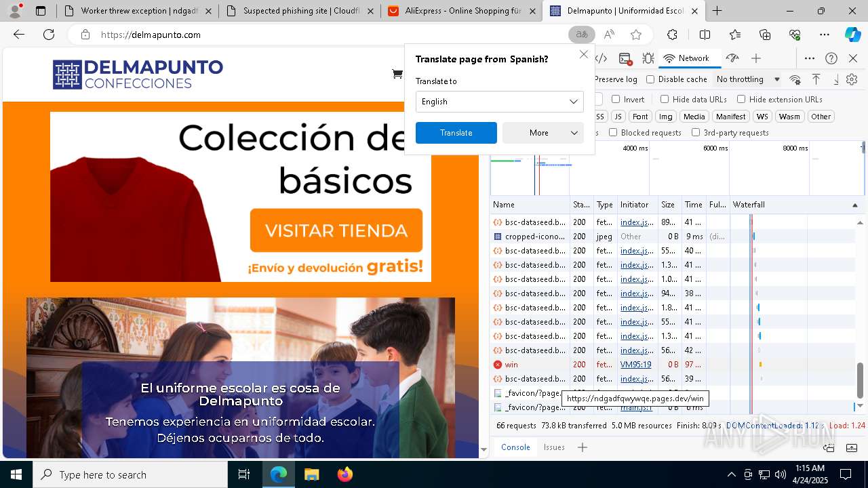The image size is (868, 488).
Task: Filter requests by Img type
Action: [x=666, y=117]
